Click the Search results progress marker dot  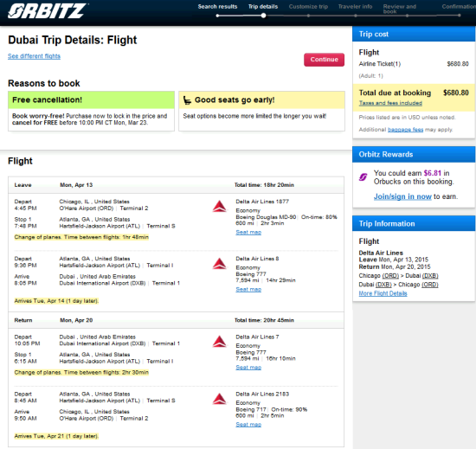(x=217, y=16)
